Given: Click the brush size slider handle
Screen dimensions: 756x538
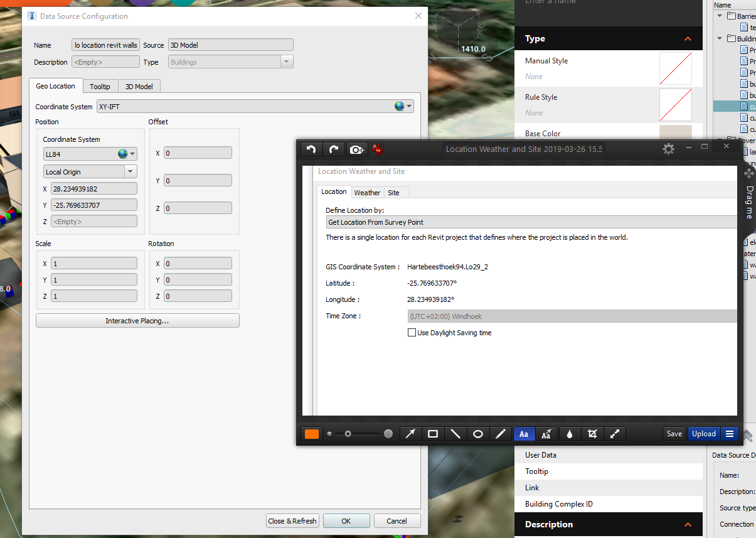Looking at the screenshot, I should click(x=348, y=434).
